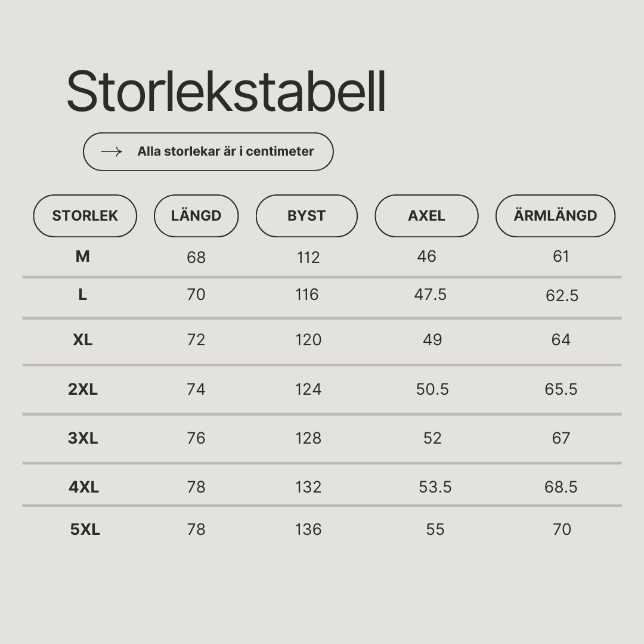
Task: Click the BYST column header
Action: (306, 216)
